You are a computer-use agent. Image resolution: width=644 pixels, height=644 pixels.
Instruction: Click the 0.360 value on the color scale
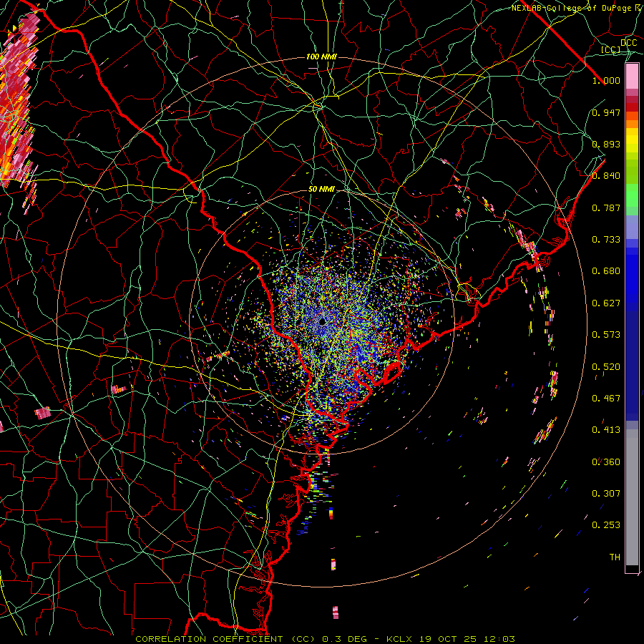(x=606, y=462)
